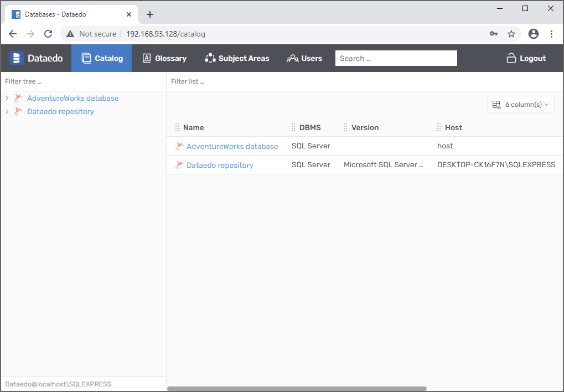Click drag handle icon on Name column
Image resolution: width=564 pixels, height=392 pixels.
[x=177, y=127]
